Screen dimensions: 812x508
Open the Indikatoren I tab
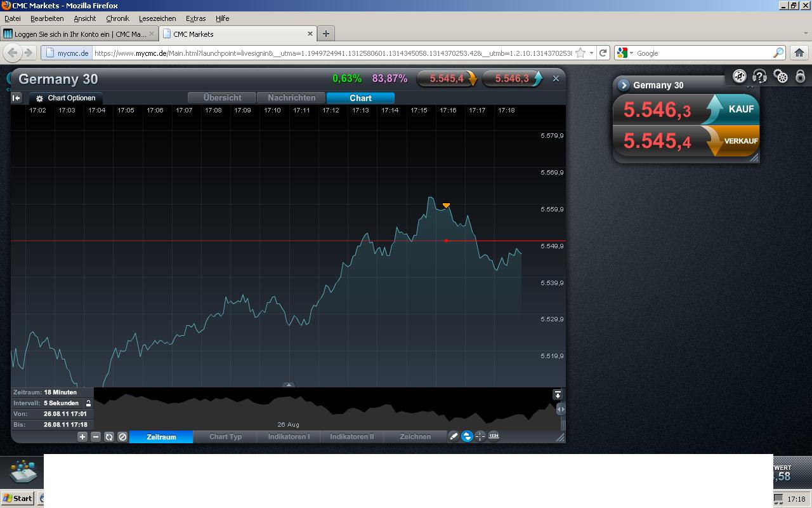(289, 437)
